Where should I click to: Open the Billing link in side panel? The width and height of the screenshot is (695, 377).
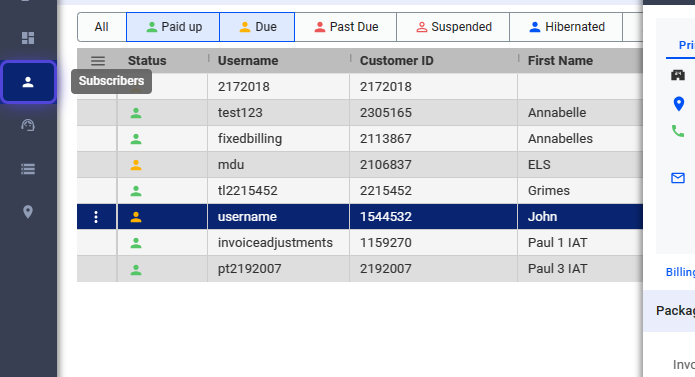click(680, 272)
